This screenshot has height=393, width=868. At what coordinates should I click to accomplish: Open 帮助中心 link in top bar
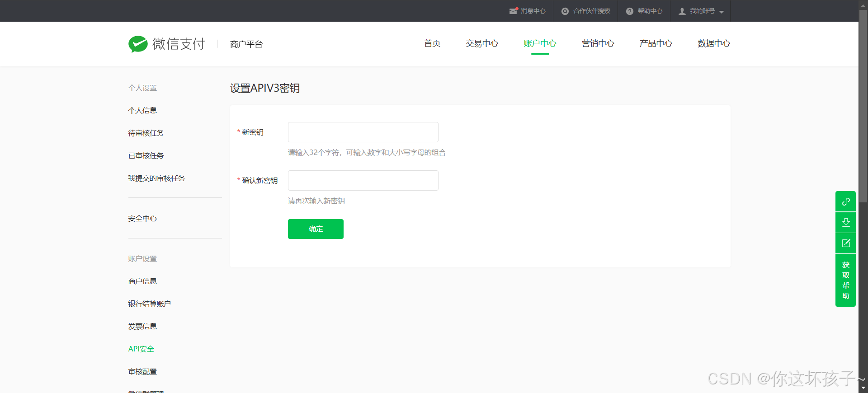pos(650,11)
